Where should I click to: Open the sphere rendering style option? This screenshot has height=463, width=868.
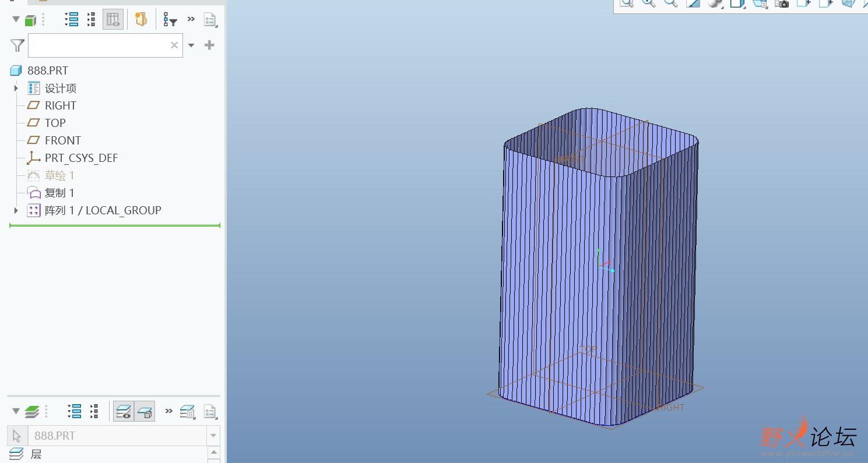715,3
